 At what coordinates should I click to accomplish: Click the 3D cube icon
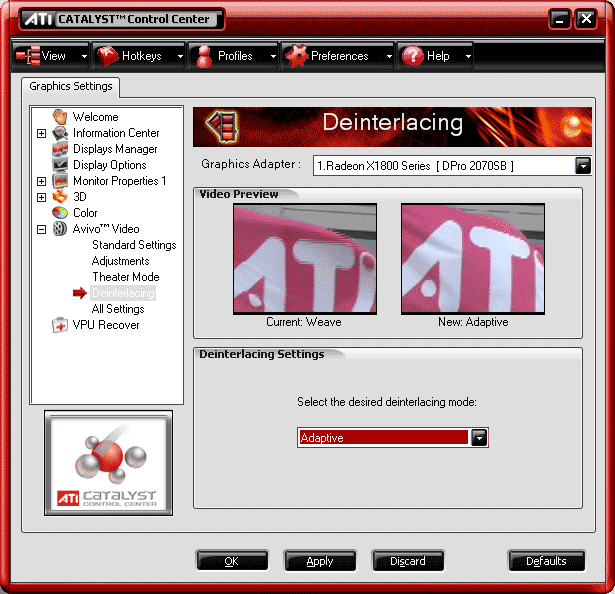[x=60, y=197]
